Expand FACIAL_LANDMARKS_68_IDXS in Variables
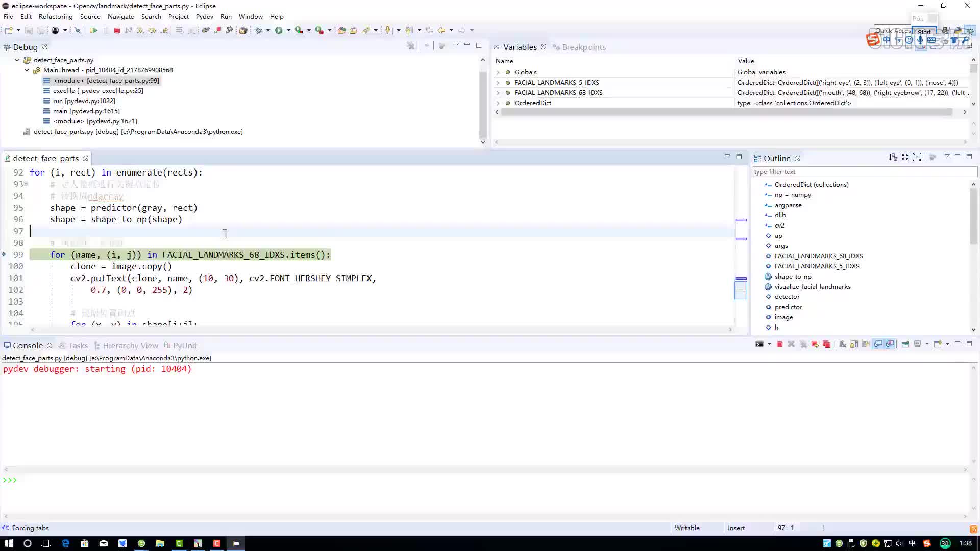Screen dimensions: 980x551 click(498, 93)
